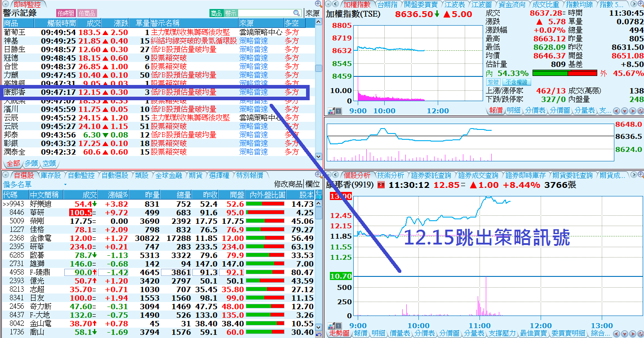Click the 內外盤 ratio bar for TSE

click(x=564, y=73)
